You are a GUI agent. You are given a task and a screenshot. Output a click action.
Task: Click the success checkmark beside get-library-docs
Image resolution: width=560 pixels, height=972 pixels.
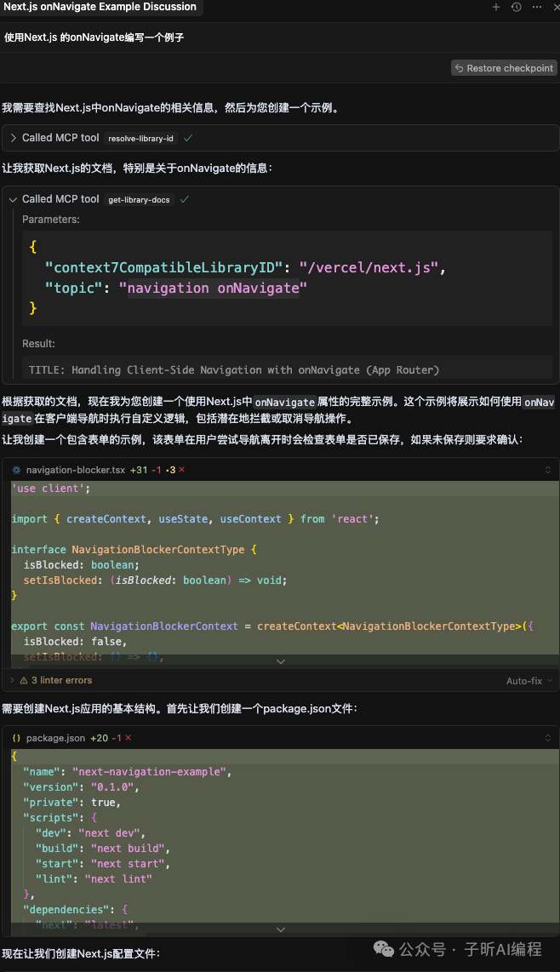click(184, 199)
